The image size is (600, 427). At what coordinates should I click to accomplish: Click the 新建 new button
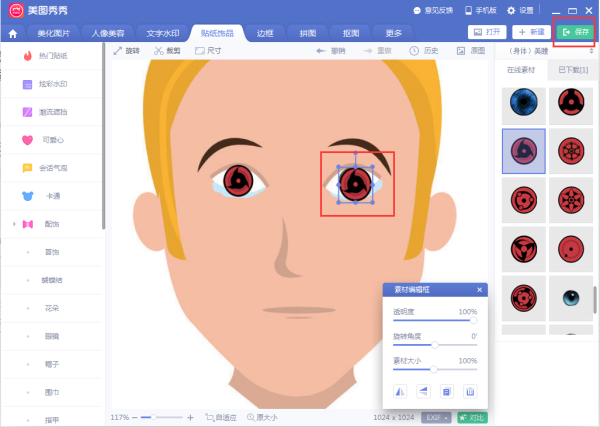pyautogui.click(x=532, y=32)
